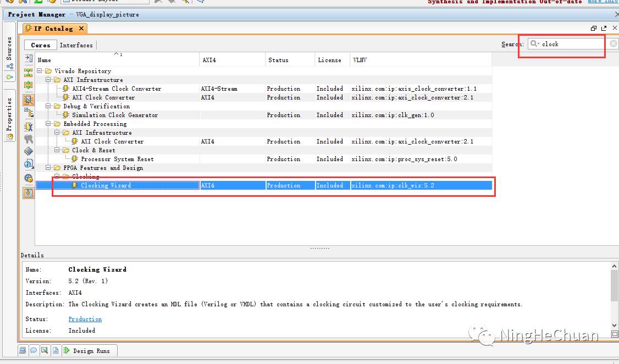619x364 pixels.
Task: Toggle the hide-incompatible-IP filter button
Action: (x=29, y=100)
